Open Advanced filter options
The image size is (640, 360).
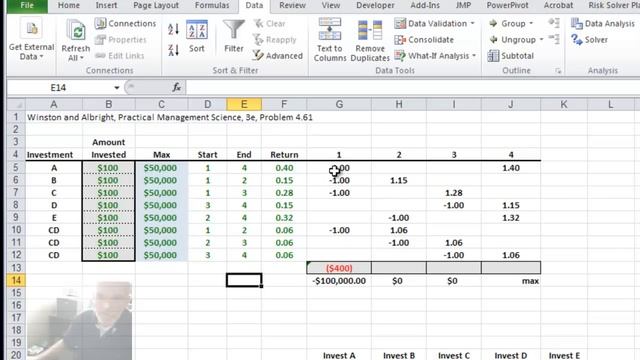pos(278,56)
